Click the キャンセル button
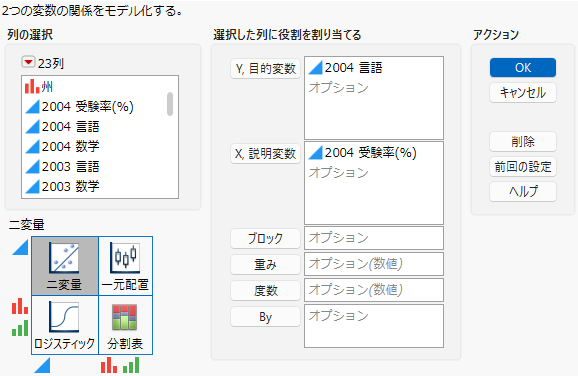Viewport: 578px width, 376px height. coord(523,93)
